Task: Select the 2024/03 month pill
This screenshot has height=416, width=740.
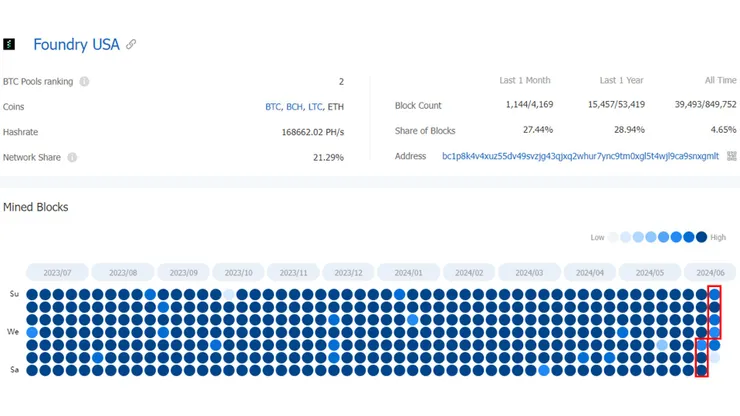Action: pyautogui.click(x=529, y=273)
